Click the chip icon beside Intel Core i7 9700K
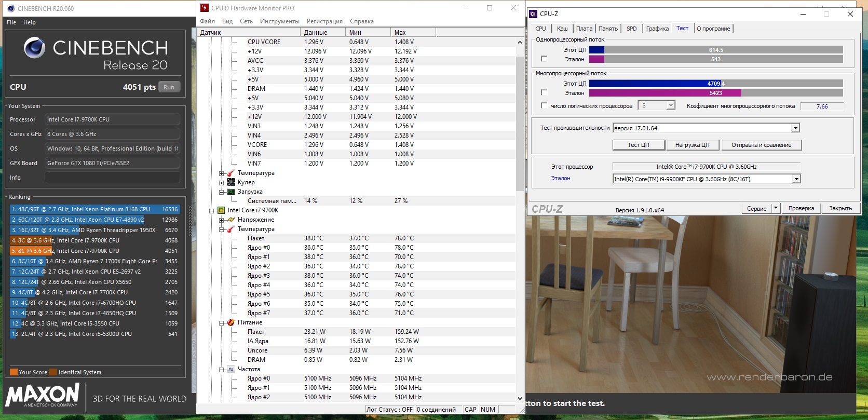The height and width of the screenshot is (420, 868). 221,210
